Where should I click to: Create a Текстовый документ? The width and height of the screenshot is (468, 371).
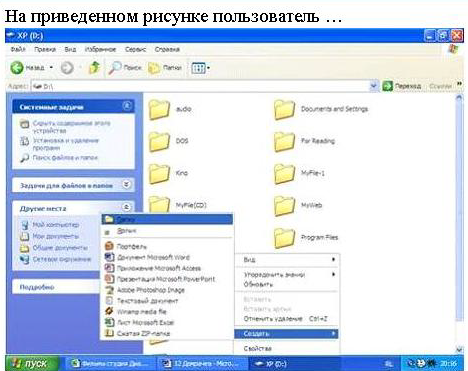point(167,301)
